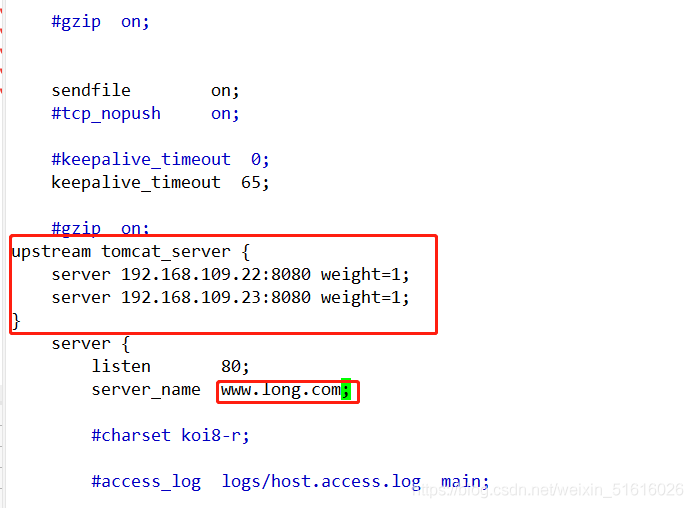This screenshot has height=508, width=693.
Task: Click 'upstream tomcat_server {' line
Action: click(x=130, y=252)
